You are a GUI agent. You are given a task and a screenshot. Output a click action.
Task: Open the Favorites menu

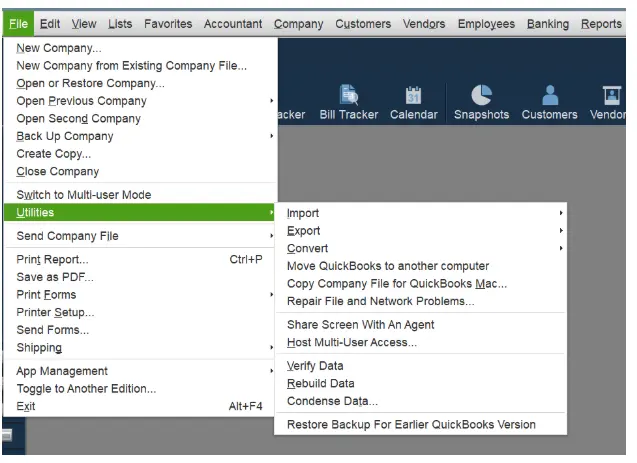coord(168,24)
